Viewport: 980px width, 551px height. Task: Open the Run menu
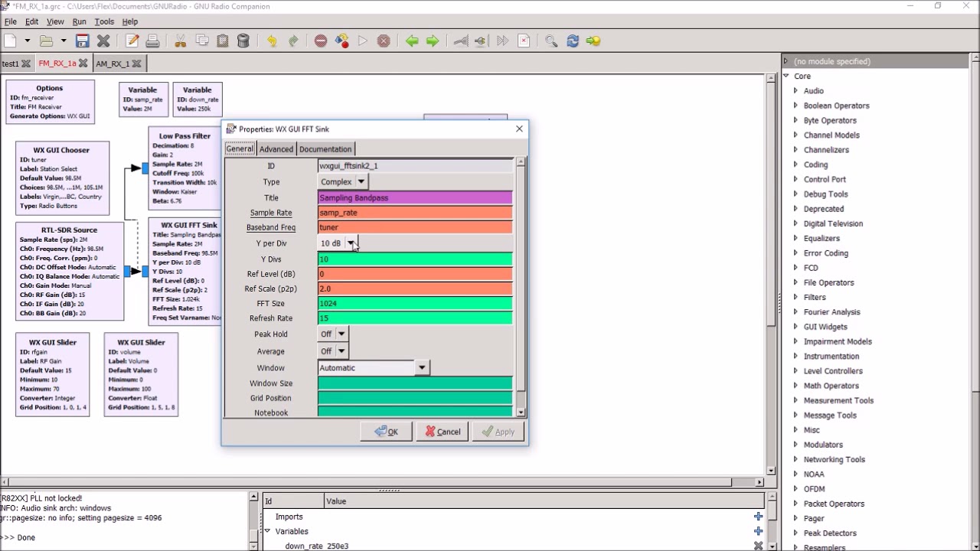pos(80,21)
